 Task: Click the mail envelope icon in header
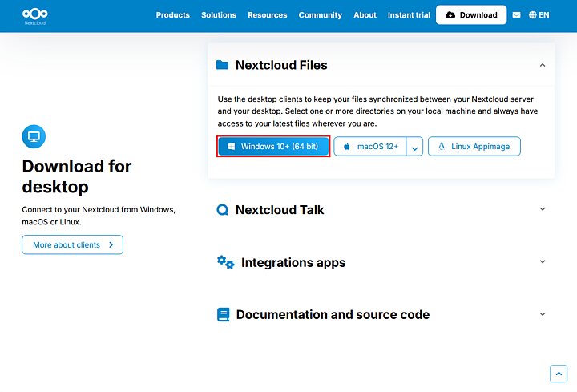[x=516, y=15]
